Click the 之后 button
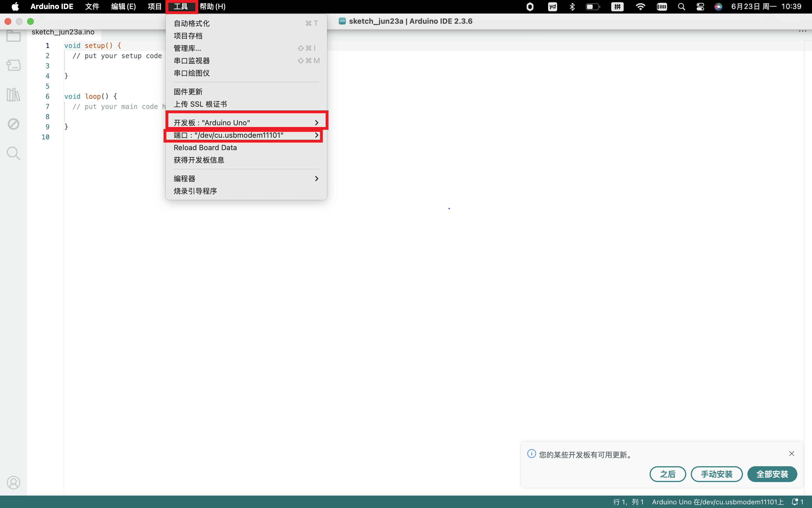The height and width of the screenshot is (508, 812). pyautogui.click(x=668, y=474)
